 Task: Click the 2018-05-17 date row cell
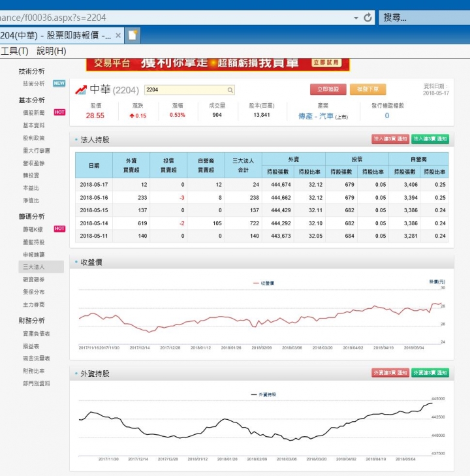(x=94, y=185)
